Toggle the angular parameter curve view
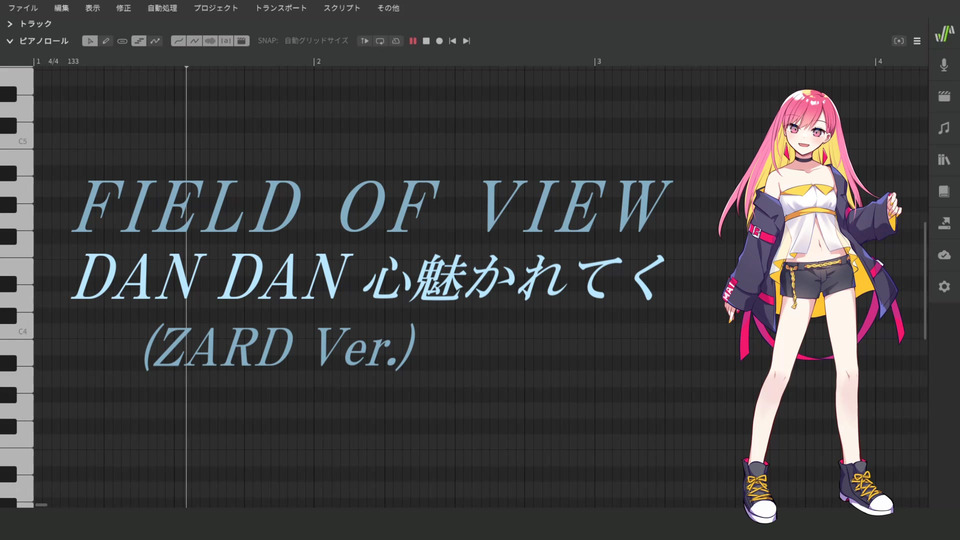 194,41
